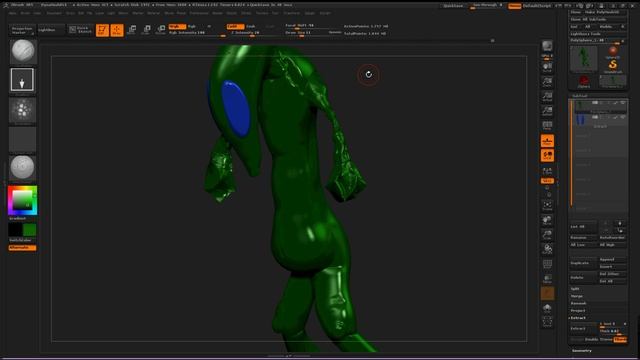Toggle Draw mode button
This screenshot has width=640, height=360.
tap(117, 30)
